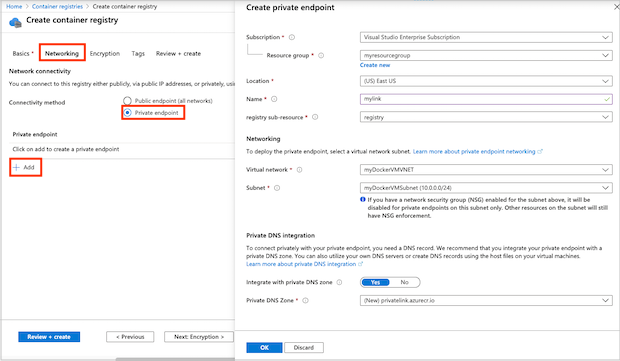Click the Previous button
This screenshot has height=361, width=620.
click(x=130, y=337)
